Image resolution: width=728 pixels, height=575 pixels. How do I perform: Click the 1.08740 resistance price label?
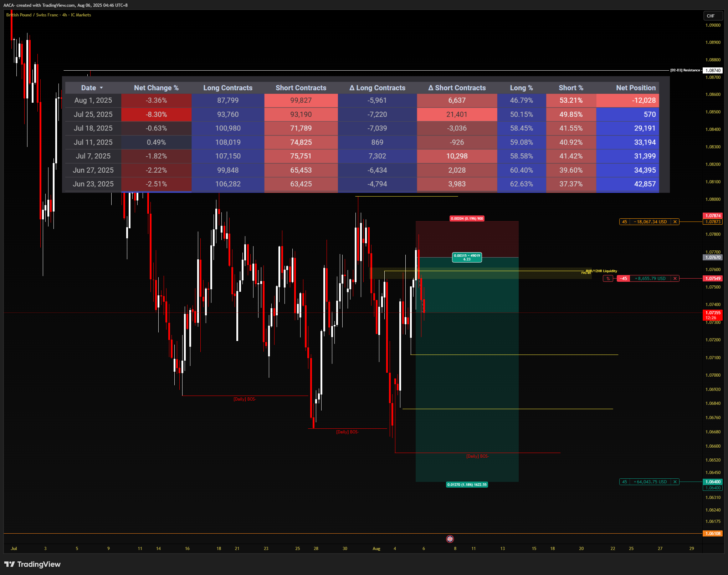[x=713, y=71]
